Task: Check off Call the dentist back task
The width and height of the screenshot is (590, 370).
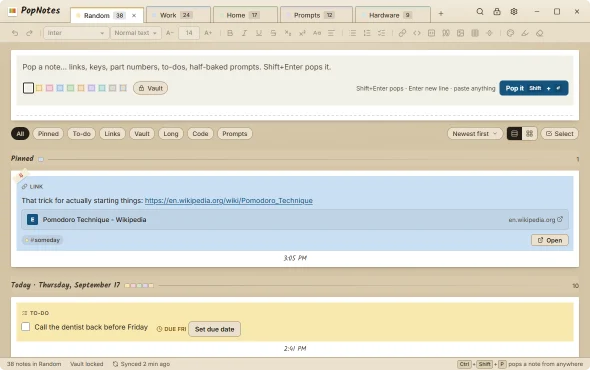Action: pyautogui.click(x=26, y=326)
